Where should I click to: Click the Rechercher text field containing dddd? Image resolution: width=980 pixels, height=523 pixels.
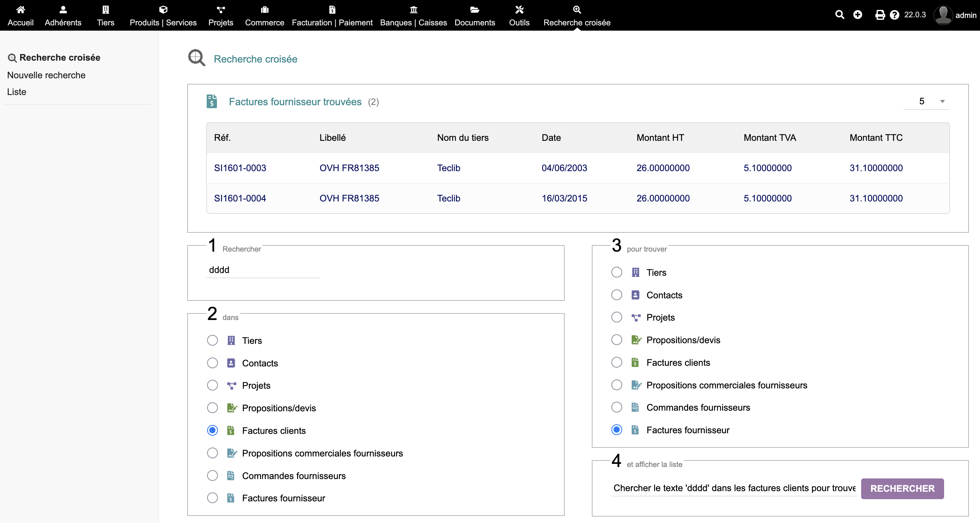pos(263,270)
